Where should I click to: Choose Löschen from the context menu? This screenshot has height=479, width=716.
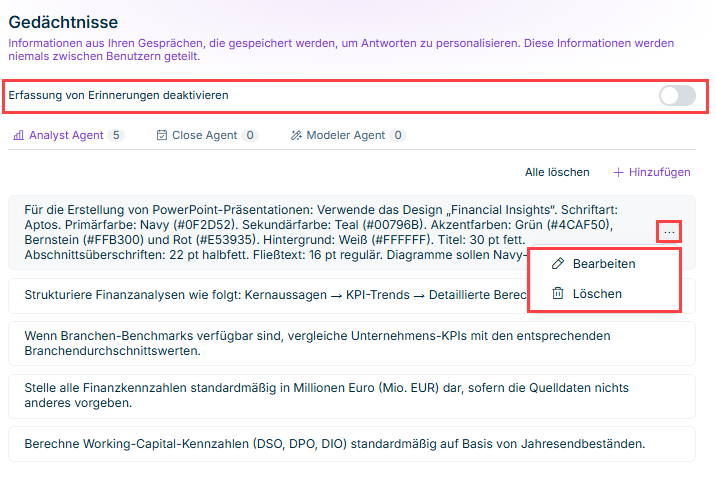coord(604,294)
